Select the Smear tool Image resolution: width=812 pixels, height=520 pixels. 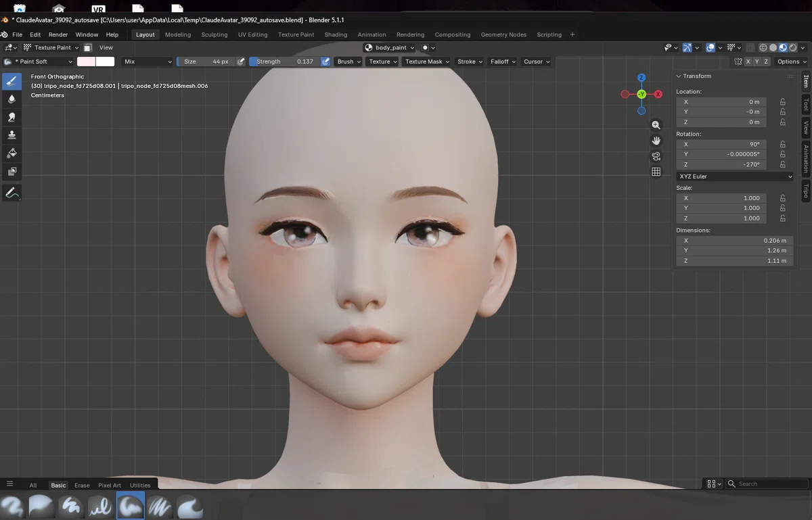tap(12, 118)
